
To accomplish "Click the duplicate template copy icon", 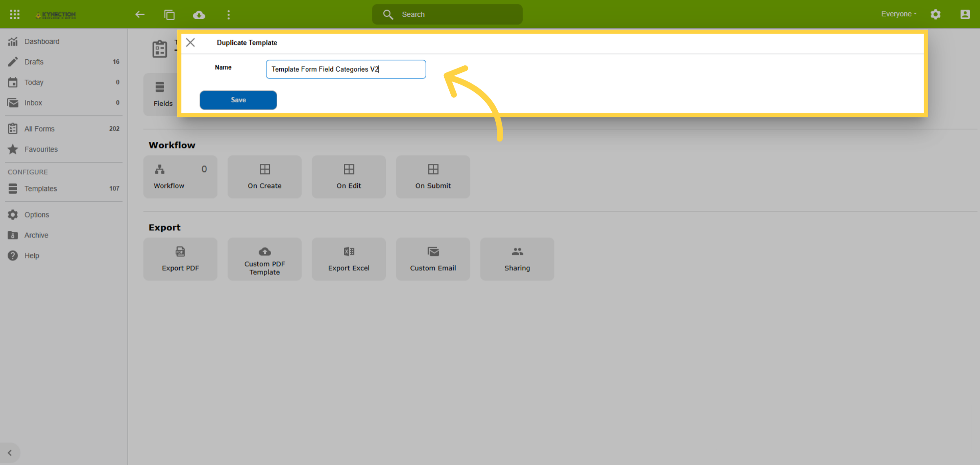I will [x=169, y=15].
